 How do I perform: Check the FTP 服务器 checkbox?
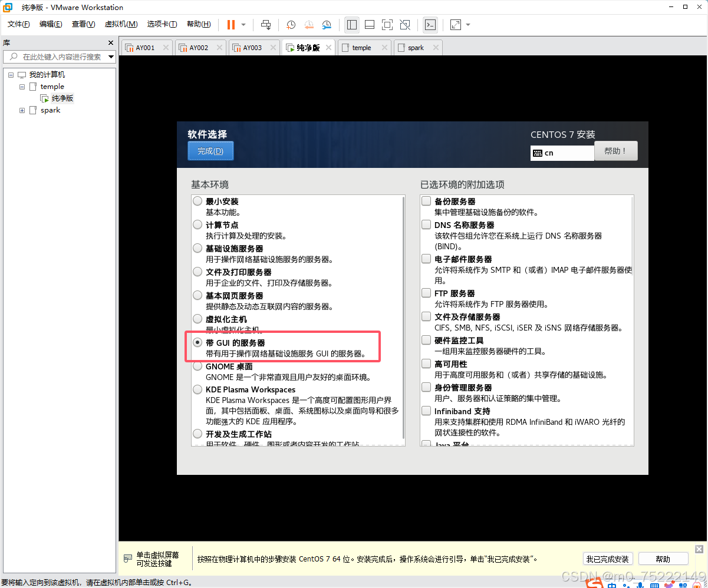coord(426,293)
